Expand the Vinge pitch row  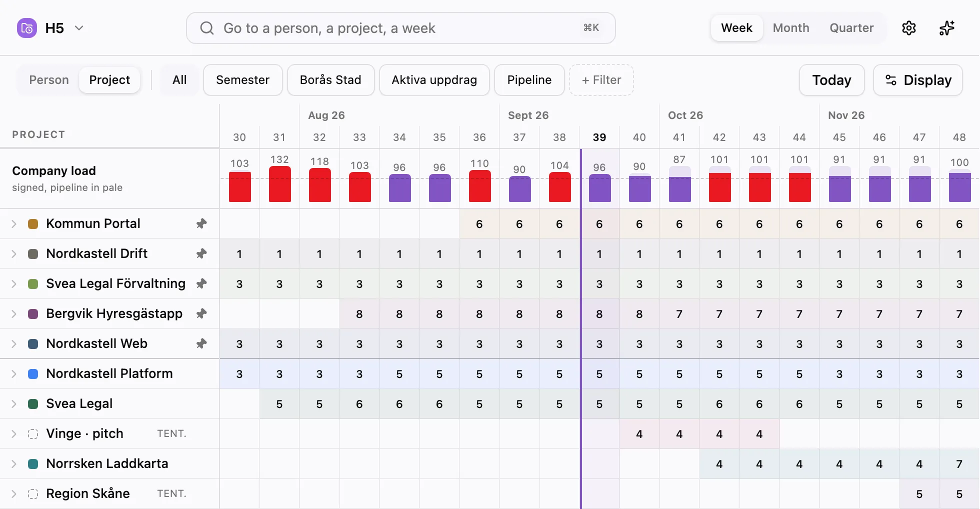tap(14, 433)
